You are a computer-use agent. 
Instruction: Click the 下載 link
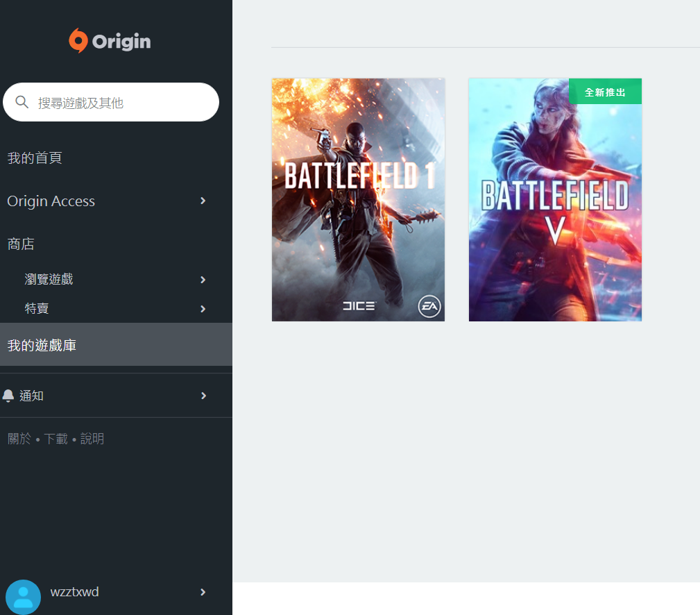pyautogui.click(x=56, y=439)
